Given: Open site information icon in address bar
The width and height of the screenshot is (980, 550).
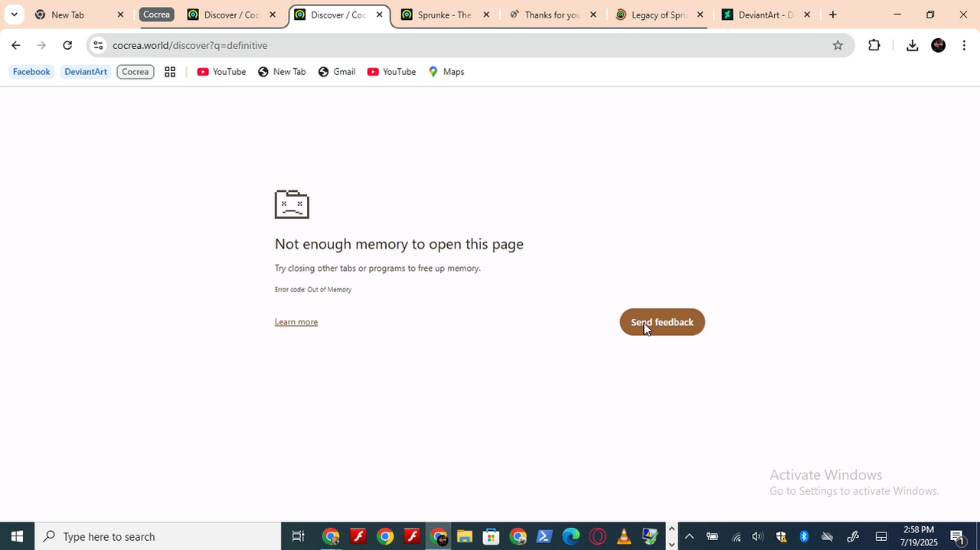Looking at the screenshot, I should [x=97, y=45].
